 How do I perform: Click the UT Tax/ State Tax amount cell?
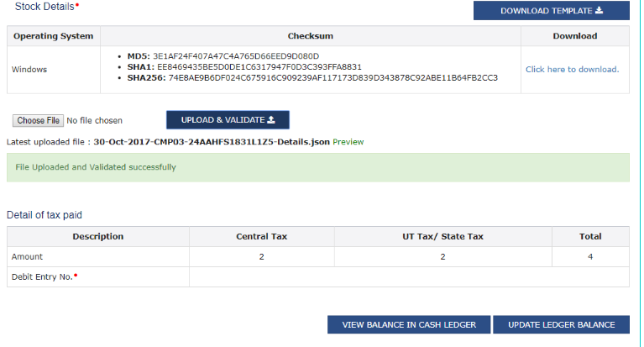443,257
